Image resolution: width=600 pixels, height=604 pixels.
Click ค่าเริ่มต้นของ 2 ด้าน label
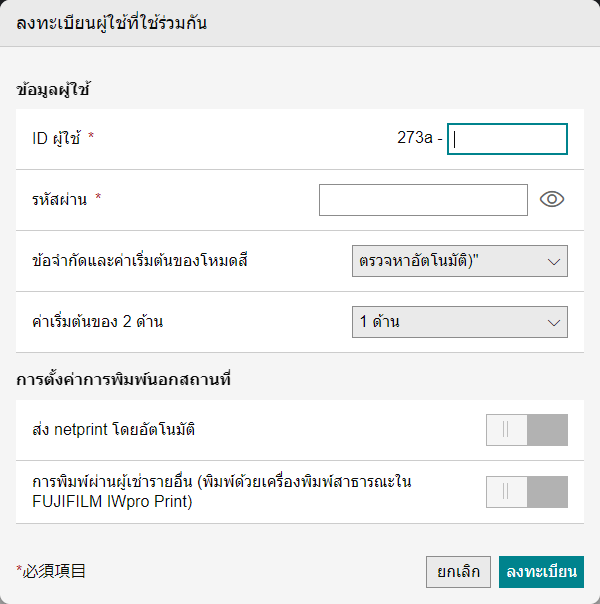[97, 322]
